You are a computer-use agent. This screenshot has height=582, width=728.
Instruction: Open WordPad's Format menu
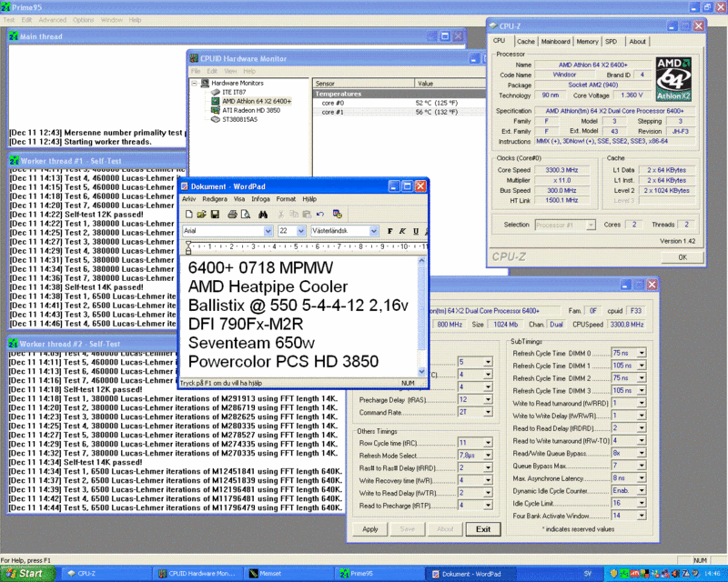point(286,199)
